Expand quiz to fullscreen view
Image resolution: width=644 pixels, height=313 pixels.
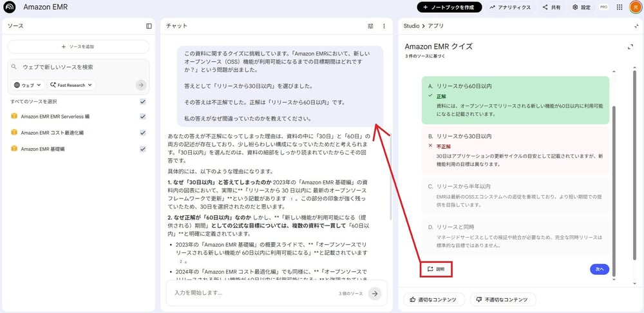click(x=630, y=47)
